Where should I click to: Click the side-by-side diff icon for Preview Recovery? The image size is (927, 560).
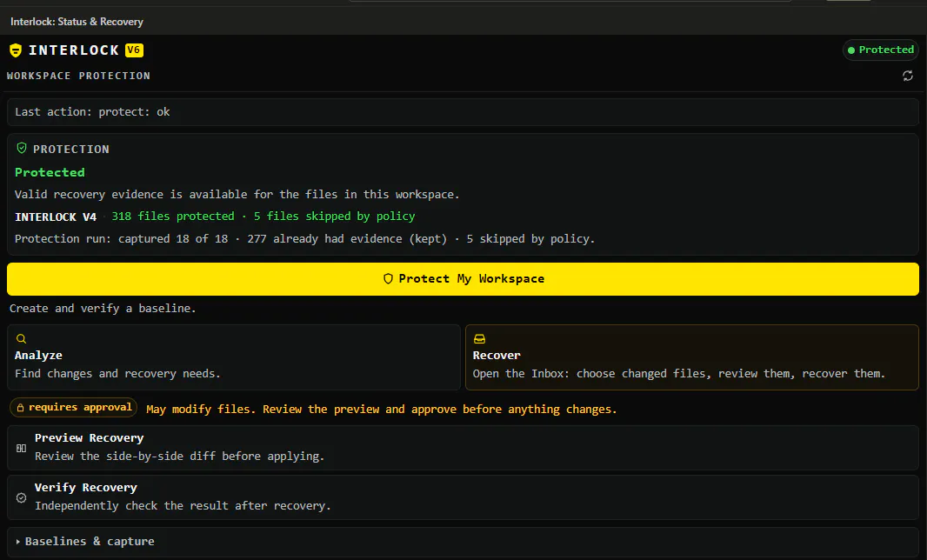coord(21,448)
